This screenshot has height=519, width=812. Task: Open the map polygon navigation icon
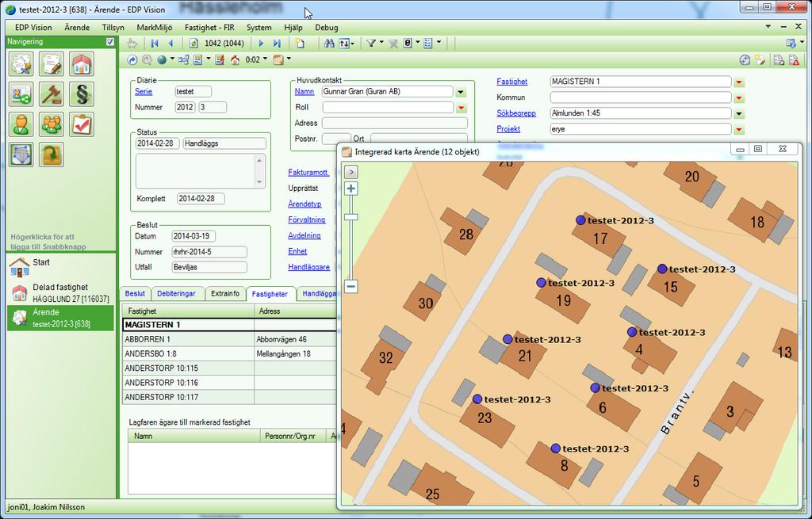click(21, 155)
